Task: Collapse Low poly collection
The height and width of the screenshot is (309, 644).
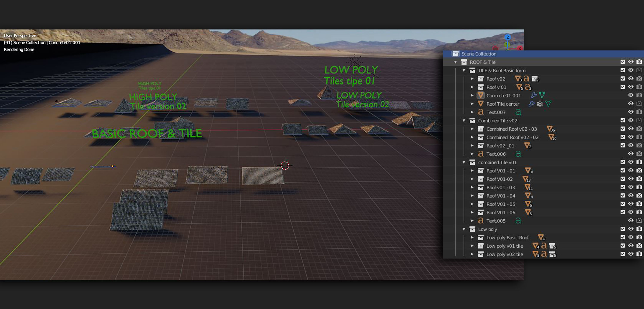Action: coord(464,229)
